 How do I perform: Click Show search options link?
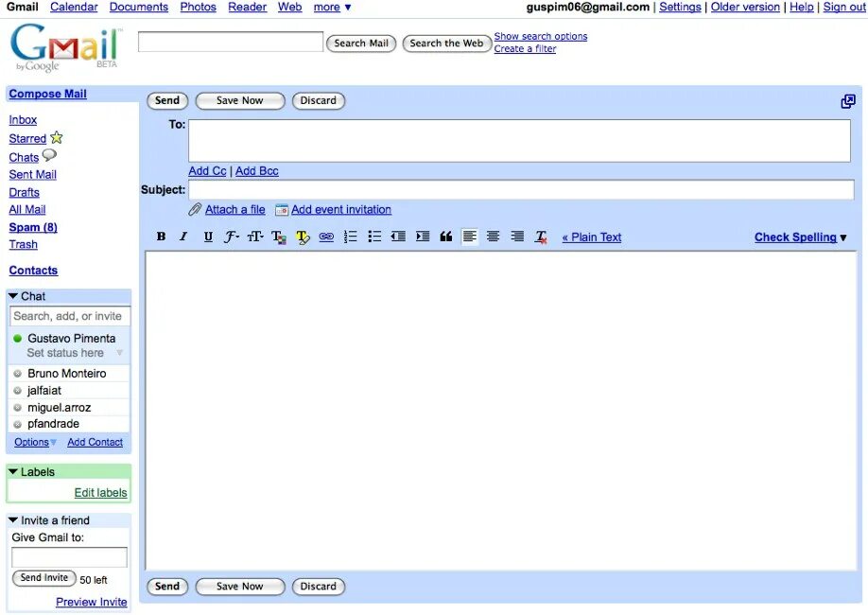(x=540, y=36)
